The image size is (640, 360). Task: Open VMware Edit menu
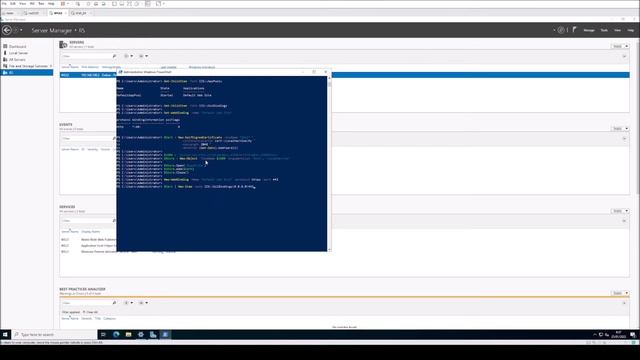coord(13,4)
